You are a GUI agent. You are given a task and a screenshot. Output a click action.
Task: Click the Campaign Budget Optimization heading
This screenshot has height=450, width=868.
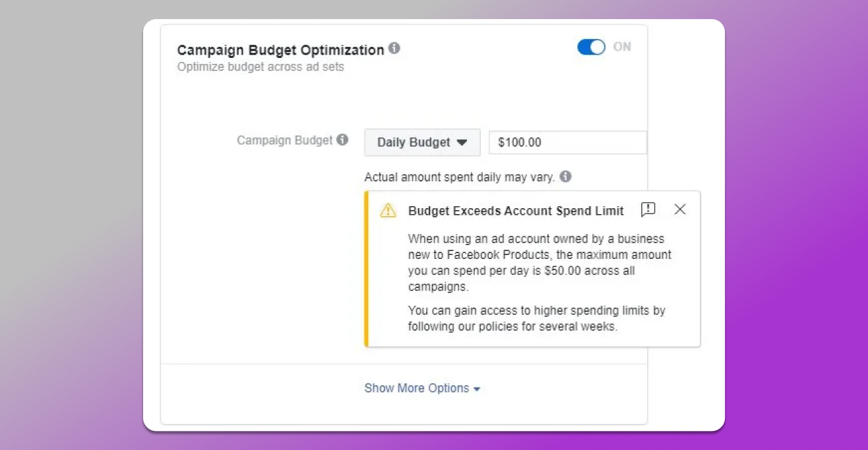(280, 50)
